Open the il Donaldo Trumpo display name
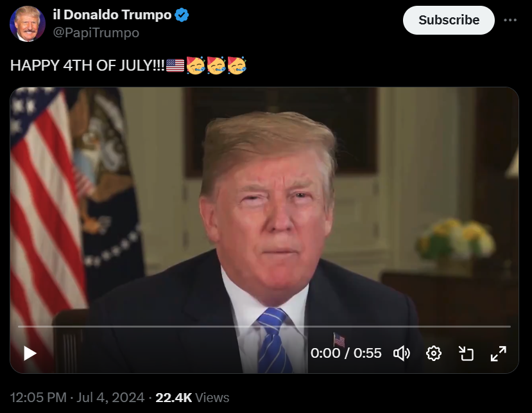 pyautogui.click(x=112, y=15)
